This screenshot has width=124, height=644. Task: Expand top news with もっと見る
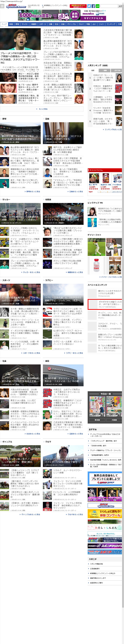click(x=42, y=109)
